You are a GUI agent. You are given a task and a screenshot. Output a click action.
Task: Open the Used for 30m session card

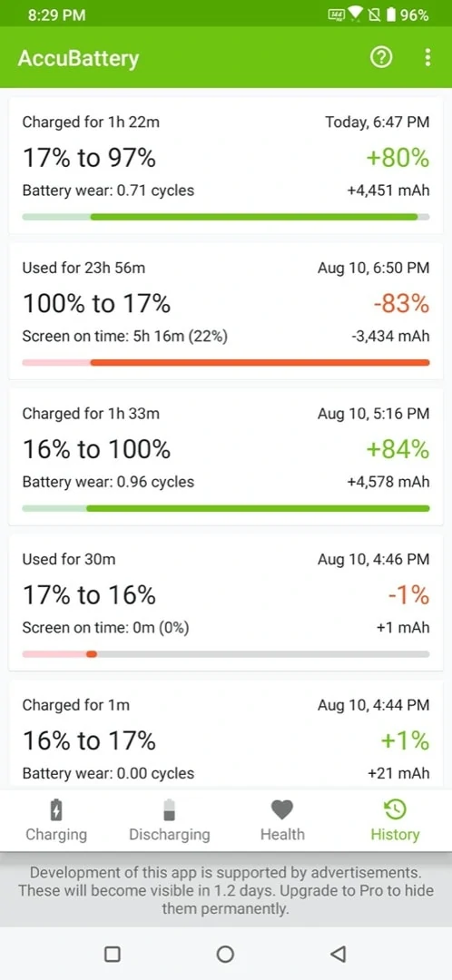pos(226,602)
